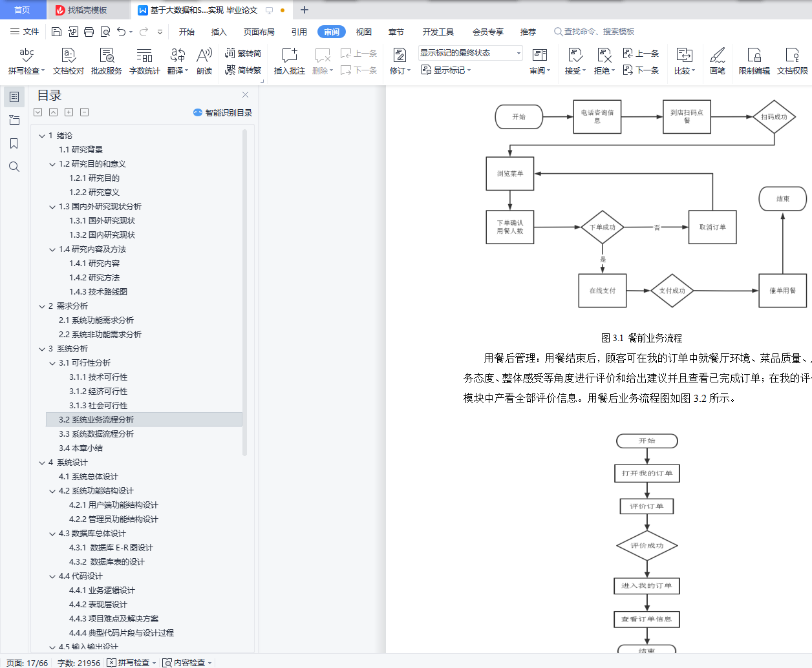
Task: Click the print icon in quick toolbar
Action: 89,32
